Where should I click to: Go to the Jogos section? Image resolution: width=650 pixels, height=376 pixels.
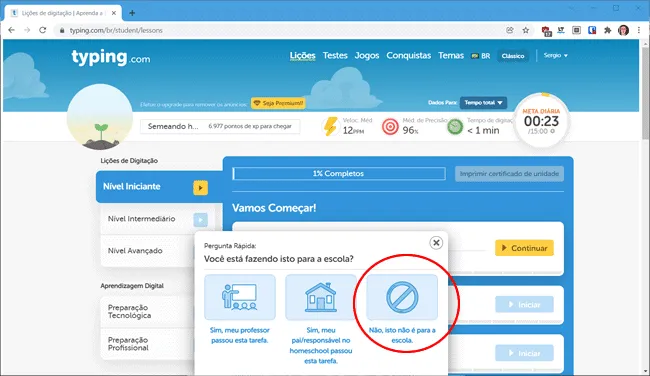pos(366,56)
